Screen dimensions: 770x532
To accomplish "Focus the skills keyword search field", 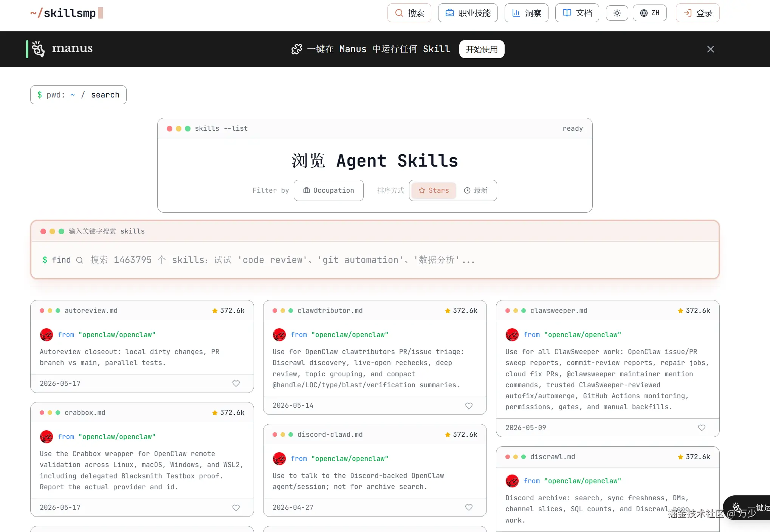I will coord(375,260).
